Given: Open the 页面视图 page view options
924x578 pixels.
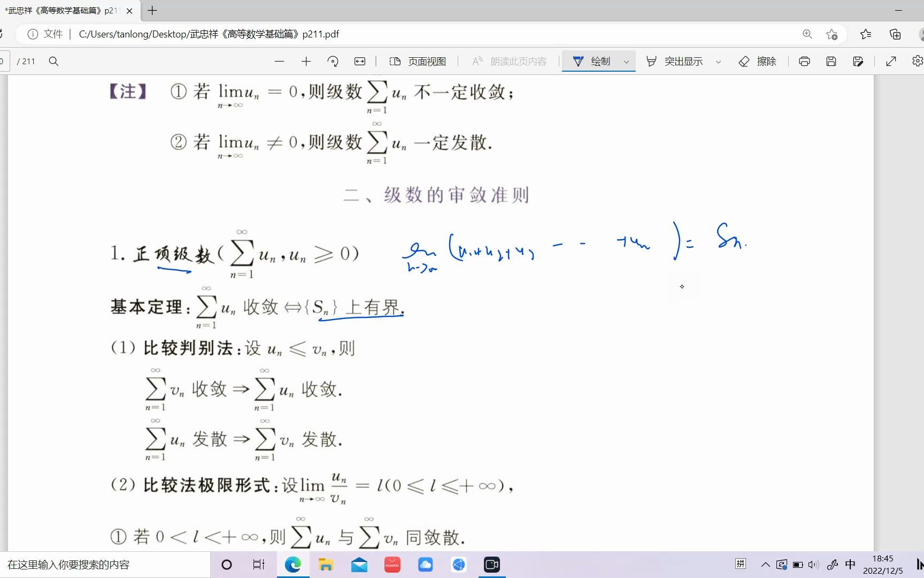Looking at the screenshot, I should click(419, 61).
